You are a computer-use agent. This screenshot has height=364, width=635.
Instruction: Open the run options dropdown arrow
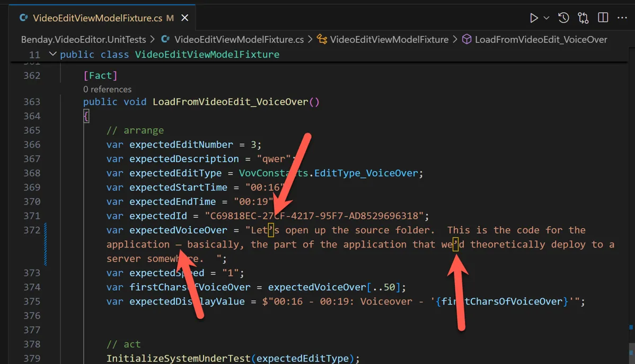point(546,18)
